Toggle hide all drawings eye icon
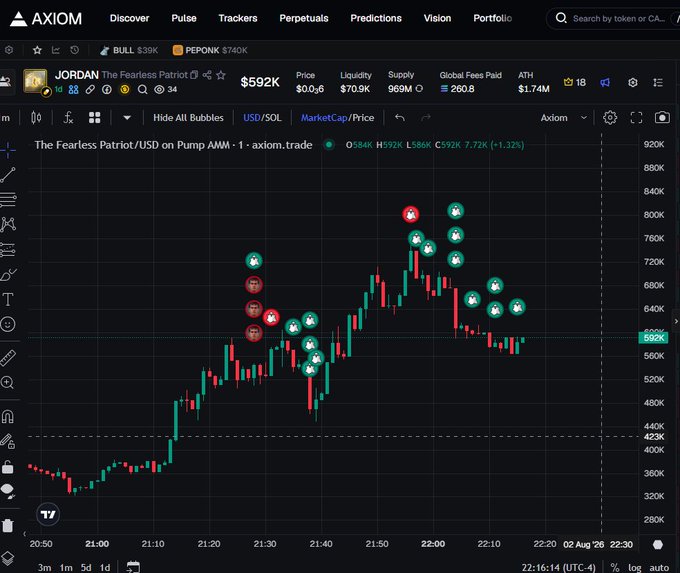This screenshot has width=680, height=573. (x=8, y=491)
